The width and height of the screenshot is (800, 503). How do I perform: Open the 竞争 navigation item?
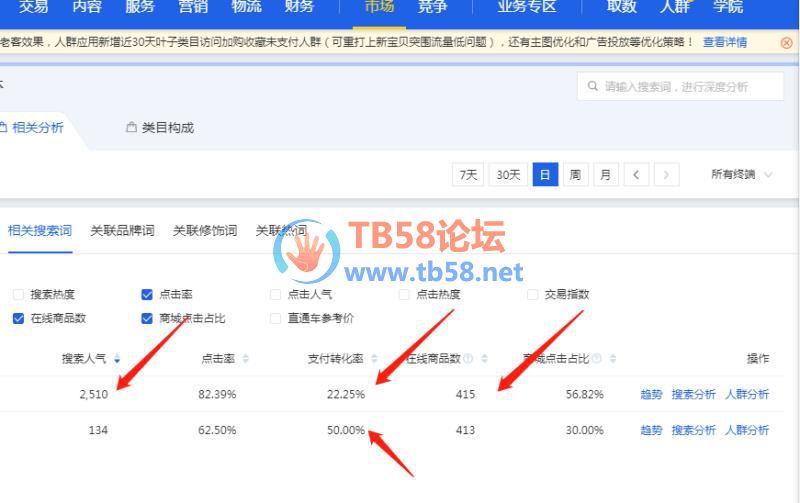433,7
